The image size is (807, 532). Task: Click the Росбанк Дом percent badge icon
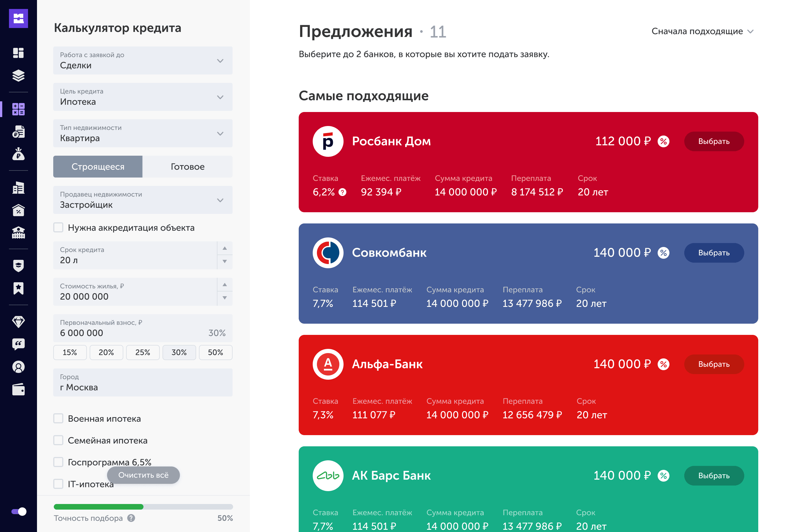point(663,141)
